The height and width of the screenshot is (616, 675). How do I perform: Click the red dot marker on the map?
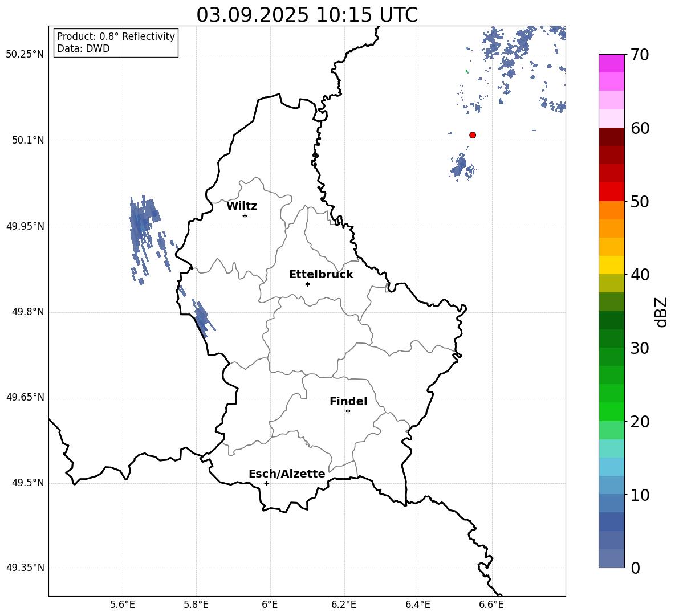point(473,135)
